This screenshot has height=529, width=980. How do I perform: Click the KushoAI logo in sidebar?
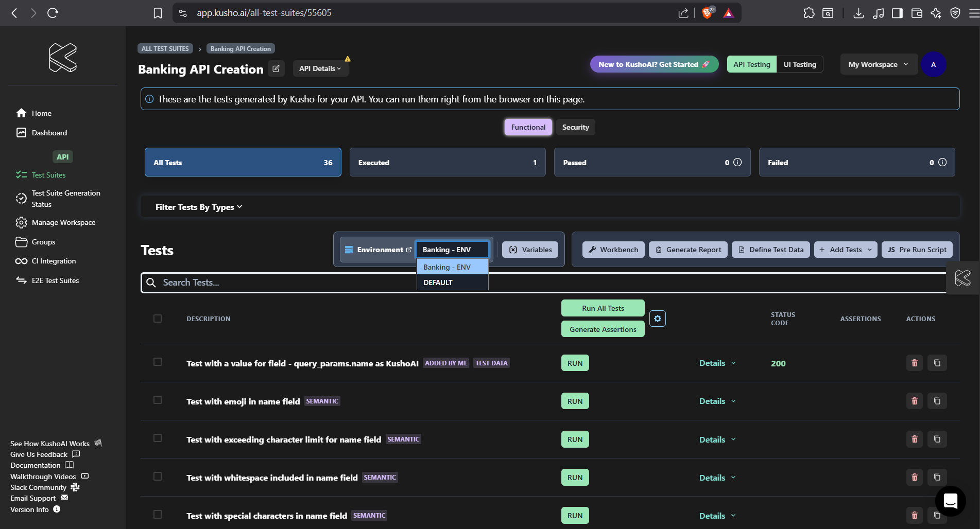tap(63, 57)
